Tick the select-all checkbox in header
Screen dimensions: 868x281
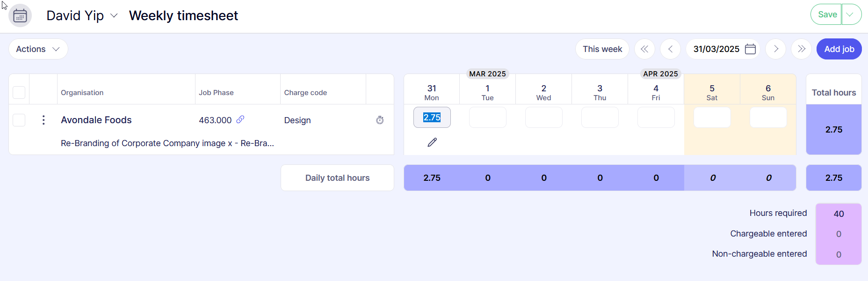(x=19, y=92)
